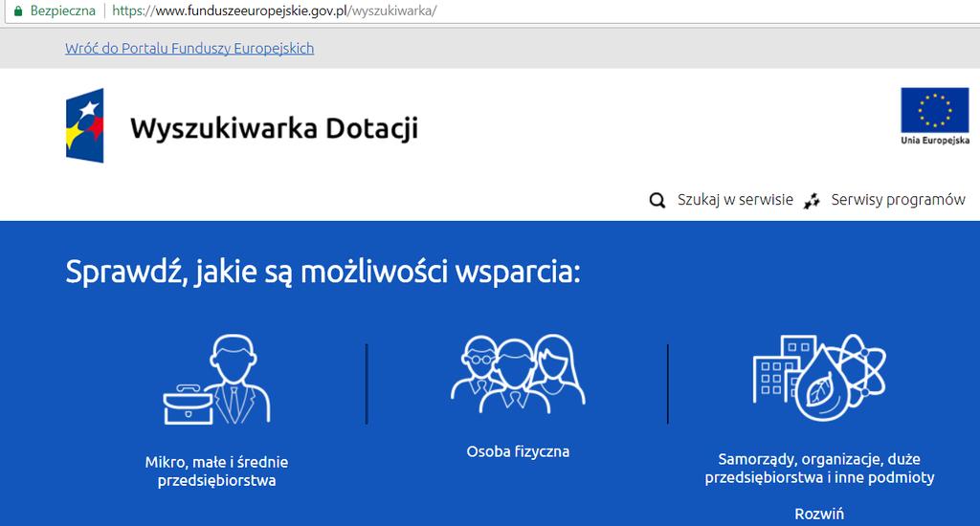Screen dimensions: 980x526
Task: Click the magnifying glass search icon
Action: click(657, 201)
